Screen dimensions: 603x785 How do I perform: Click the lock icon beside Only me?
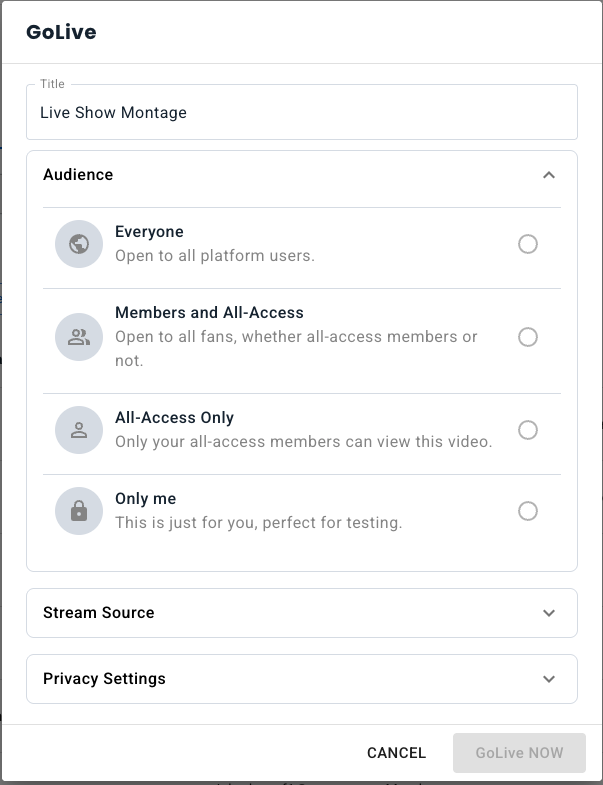pyautogui.click(x=79, y=511)
